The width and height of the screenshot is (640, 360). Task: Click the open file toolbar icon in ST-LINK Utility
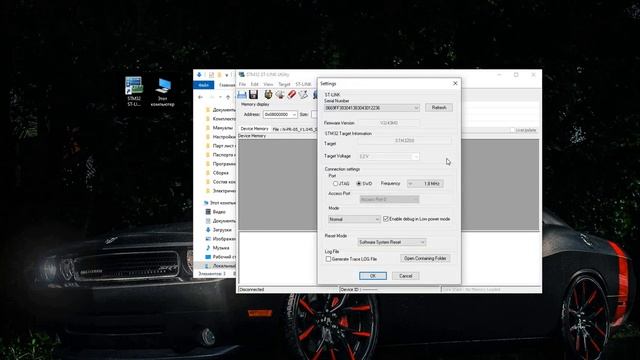tap(242, 95)
